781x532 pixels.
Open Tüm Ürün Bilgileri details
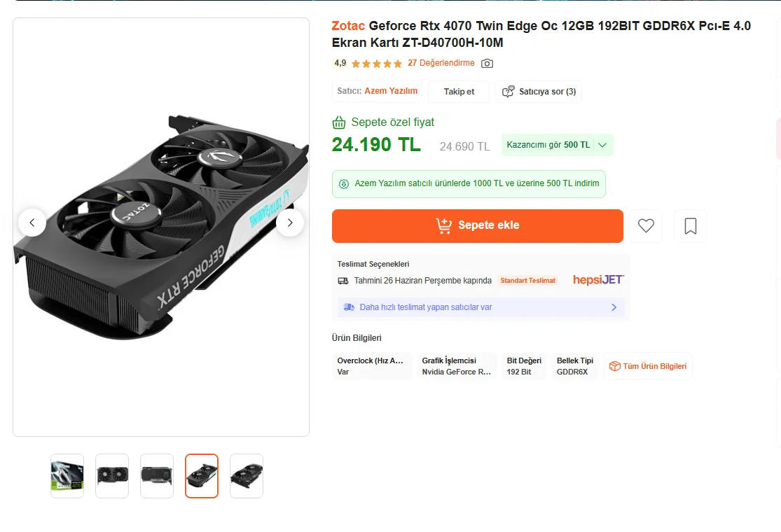coord(648,366)
